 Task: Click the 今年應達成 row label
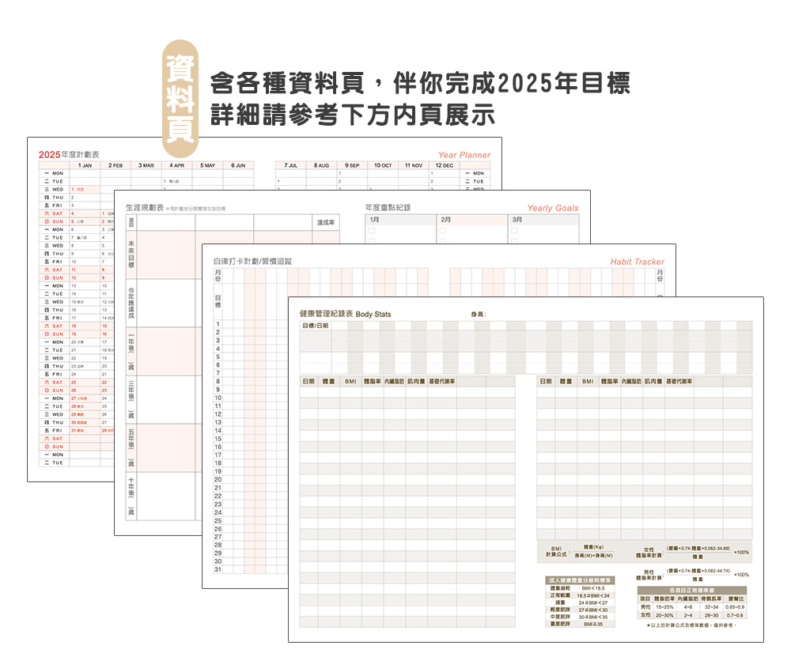pyautogui.click(x=131, y=303)
